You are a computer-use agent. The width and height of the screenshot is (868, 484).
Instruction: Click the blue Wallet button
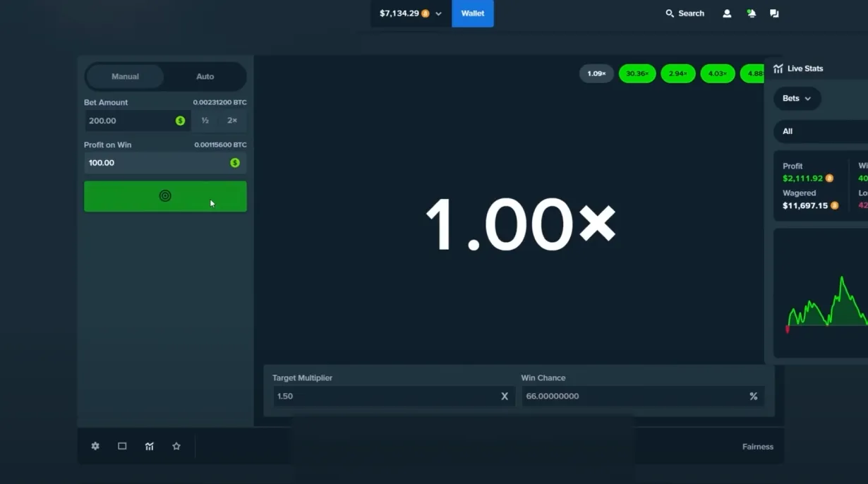pyautogui.click(x=473, y=13)
